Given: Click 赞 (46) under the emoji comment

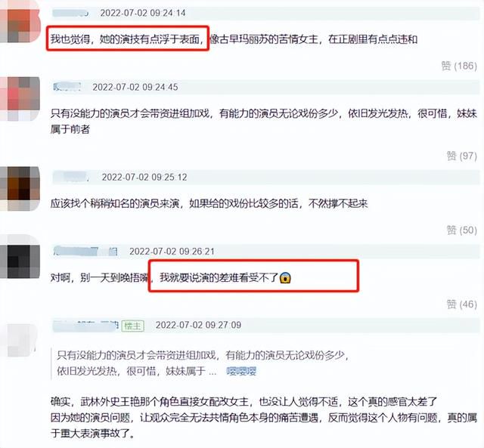Looking at the screenshot, I should pyautogui.click(x=462, y=304).
